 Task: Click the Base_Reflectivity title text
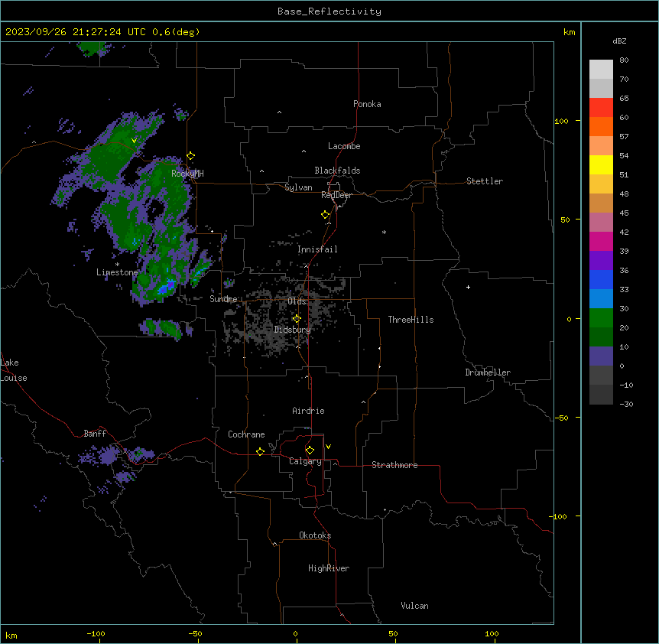click(x=329, y=11)
